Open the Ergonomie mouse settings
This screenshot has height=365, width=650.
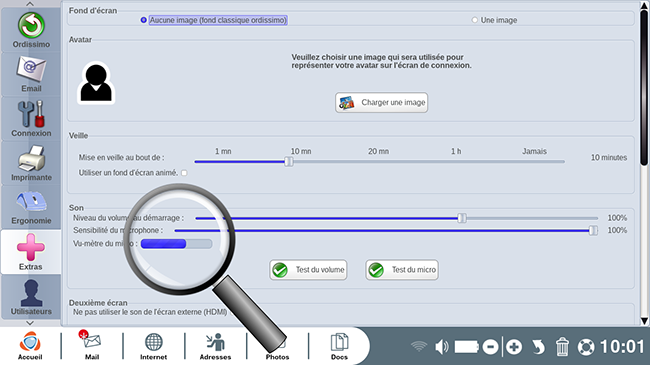[31, 207]
